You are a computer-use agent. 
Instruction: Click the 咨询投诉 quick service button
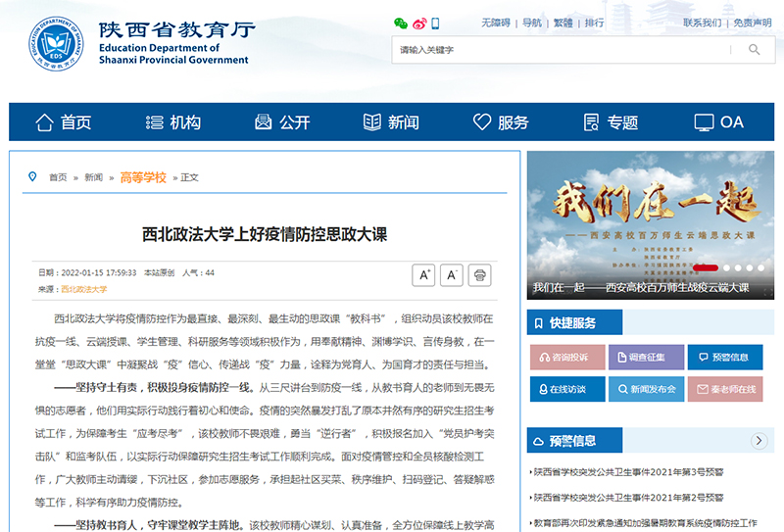point(567,357)
